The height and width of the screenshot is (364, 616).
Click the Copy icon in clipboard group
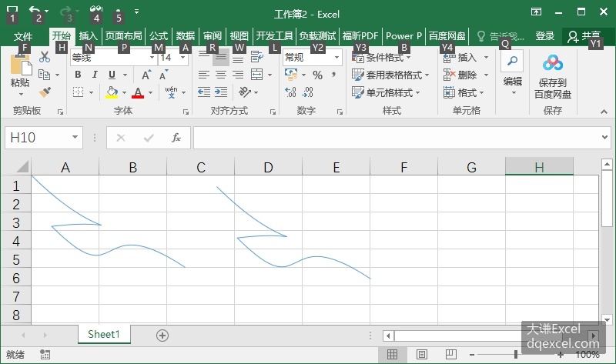[x=44, y=75]
